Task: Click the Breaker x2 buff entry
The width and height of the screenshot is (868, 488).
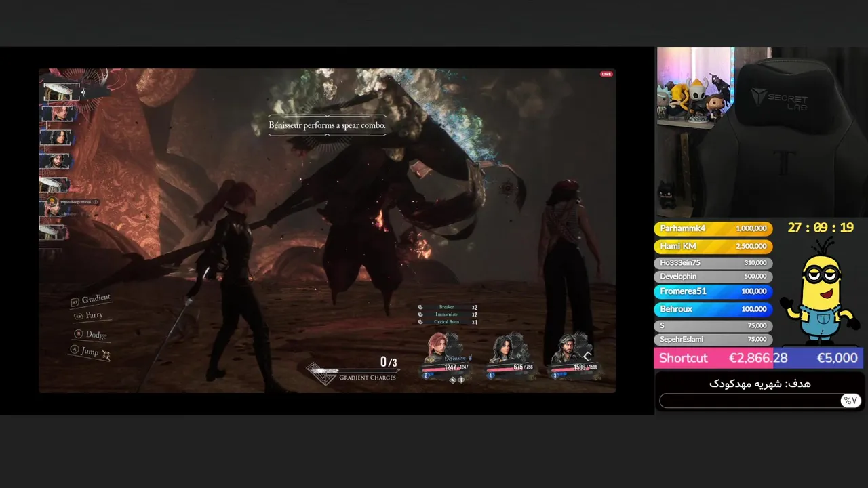Action: [x=448, y=307]
